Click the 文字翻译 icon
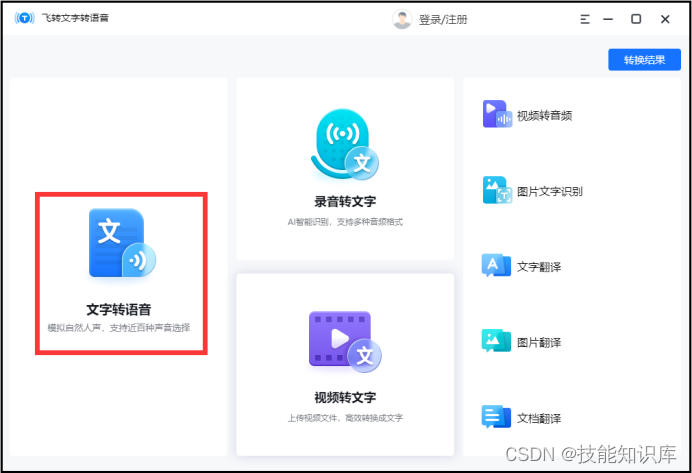Image resolution: width=692 pixels, height=473 pixels. pyautogui.click(x=496, y=265)
